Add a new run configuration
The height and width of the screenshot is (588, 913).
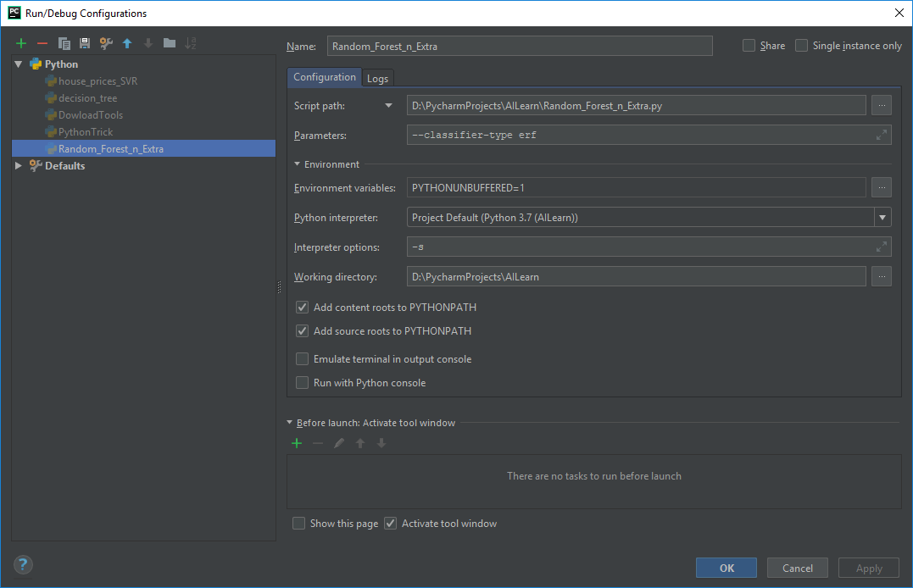pos(21,43)
